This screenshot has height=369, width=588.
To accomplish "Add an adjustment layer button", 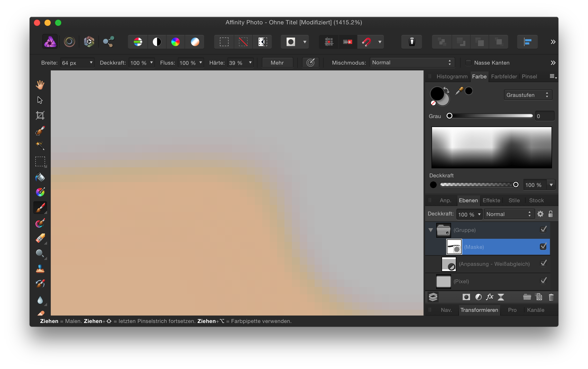I will coord(478,297).
